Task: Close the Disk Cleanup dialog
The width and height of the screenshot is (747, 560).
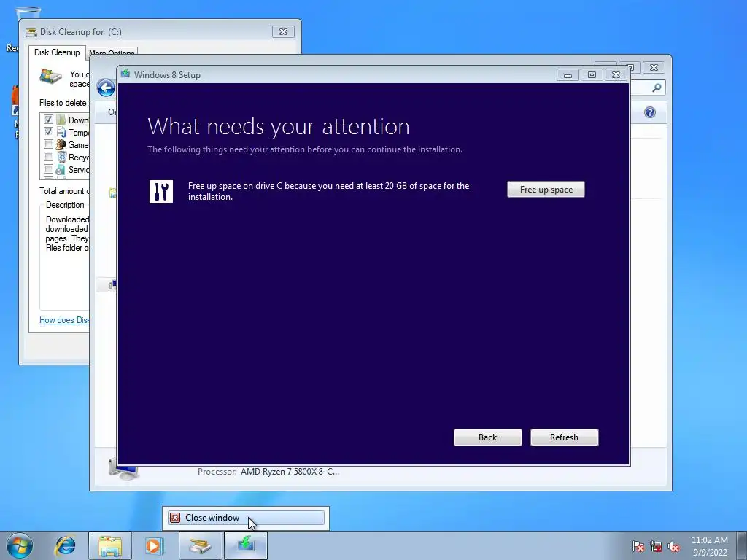Action: point(283,31)
